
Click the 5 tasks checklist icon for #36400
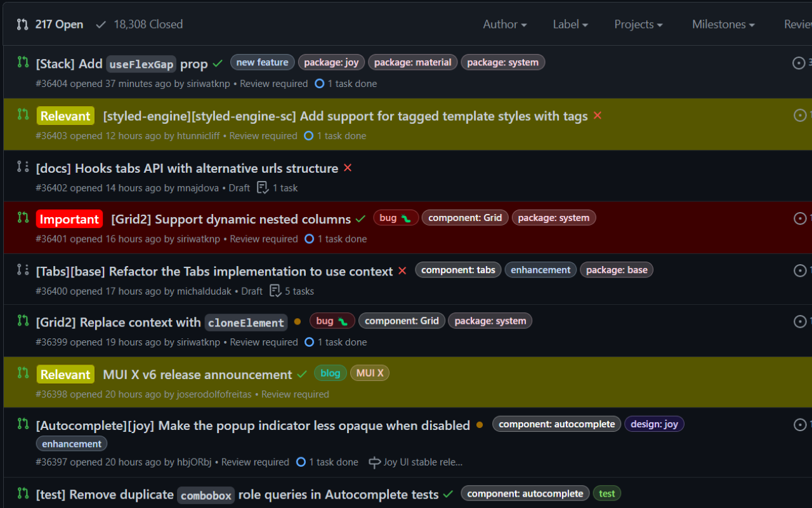[275, 290]
